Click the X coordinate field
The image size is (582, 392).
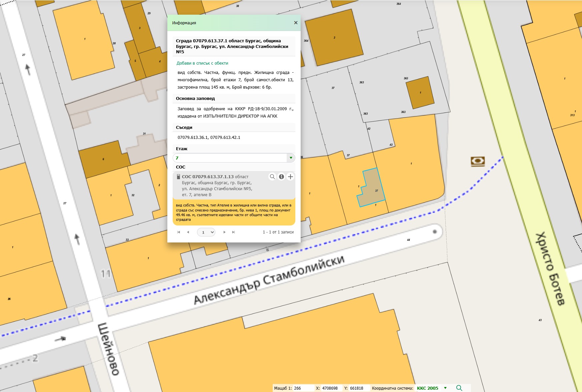(x=331, y=388)
